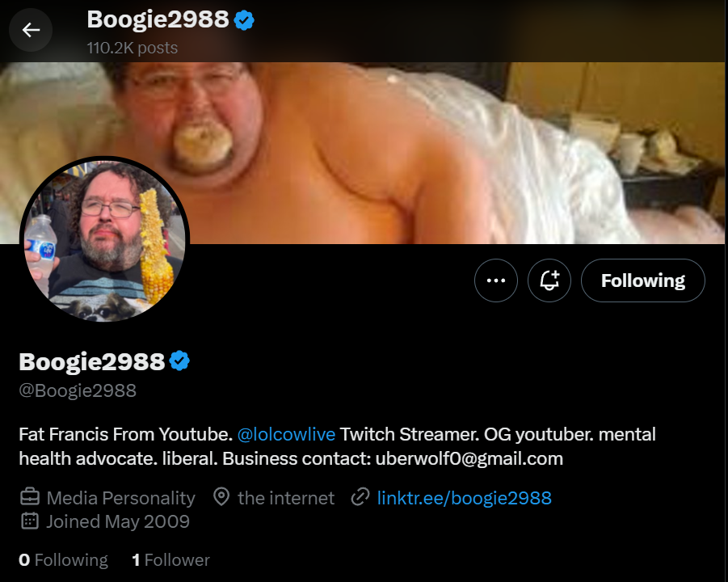Open the linktr.ee/boogie2988 link
Screen dimensions: 728x582
[465, 498]
